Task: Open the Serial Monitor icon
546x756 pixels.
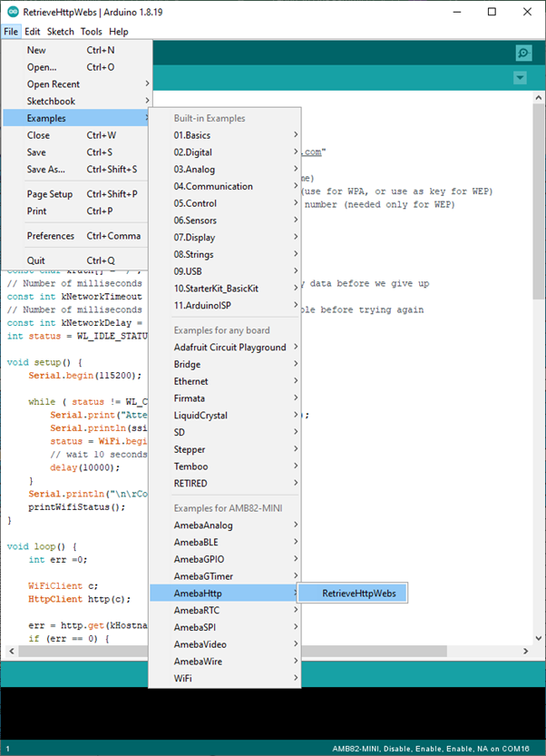Action: (522, 54)
